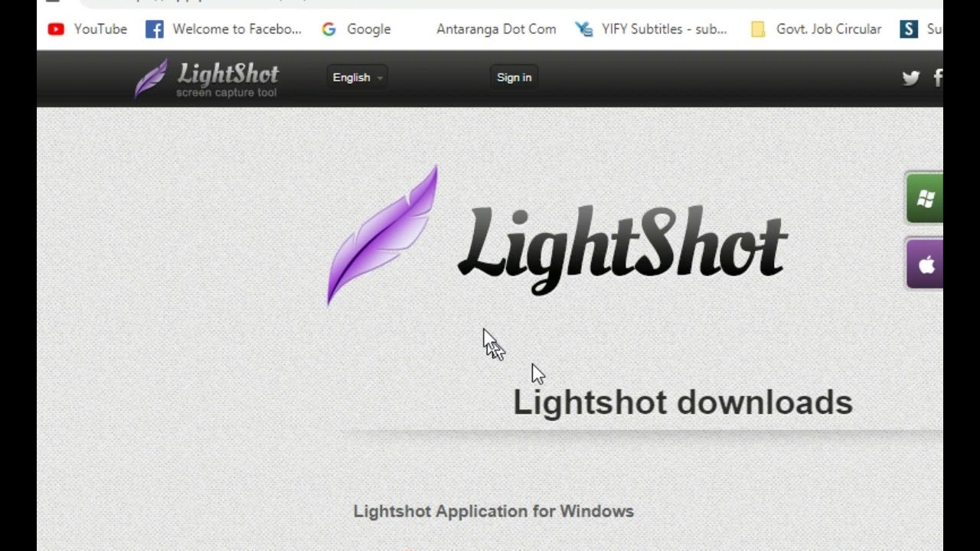Open the Govt. Job Circular bookmark folder
The height and width of the screenshot is (551, 980).
tap(816, 29)
